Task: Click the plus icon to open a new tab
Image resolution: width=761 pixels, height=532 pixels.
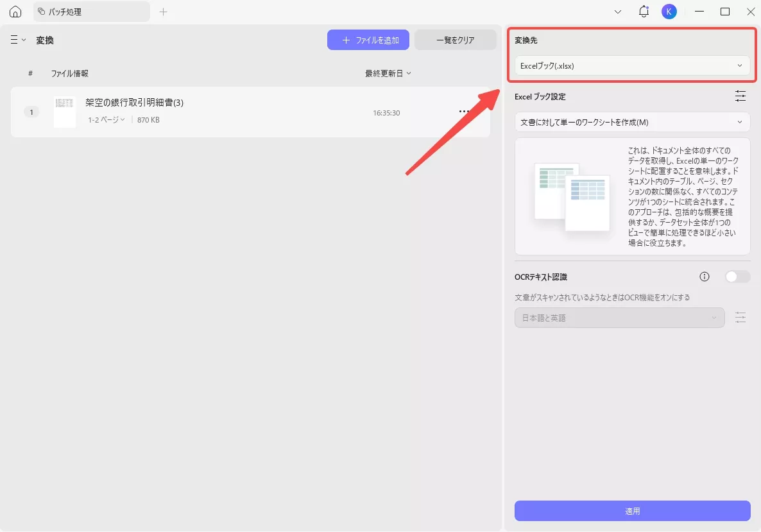Action: [x=163, y=11]
